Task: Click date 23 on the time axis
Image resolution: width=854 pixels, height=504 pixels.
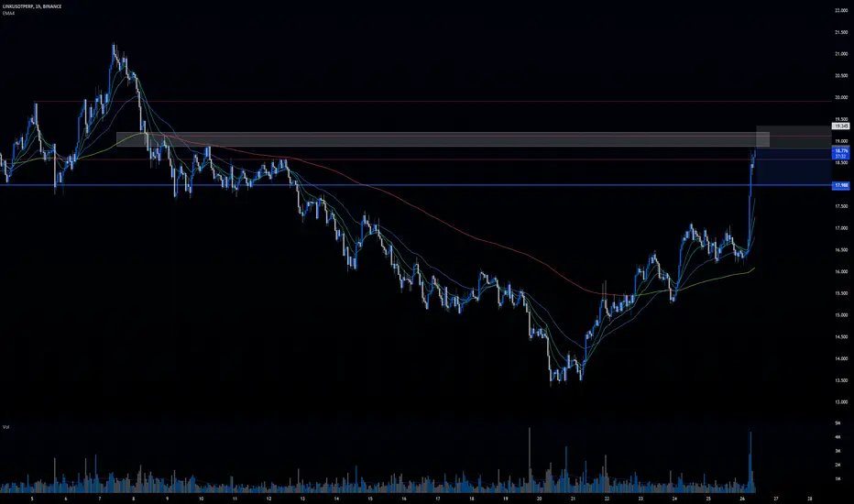Action: coord(640,499)
